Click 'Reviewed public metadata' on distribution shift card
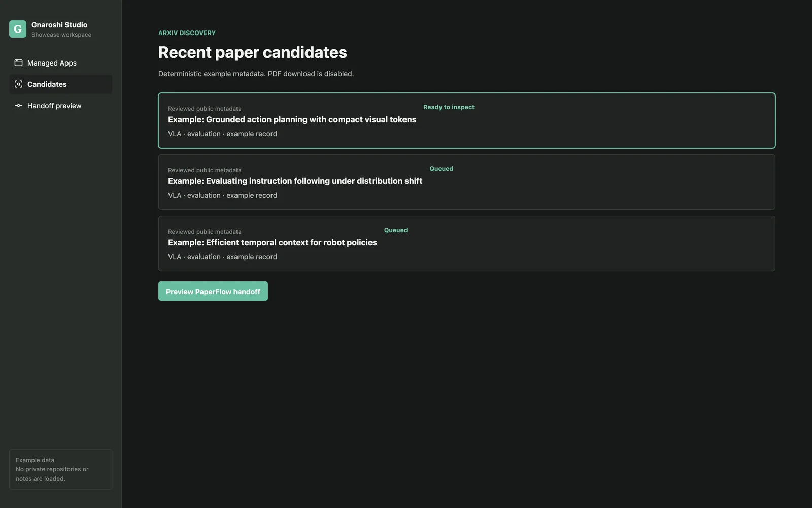 coord(205,170)
